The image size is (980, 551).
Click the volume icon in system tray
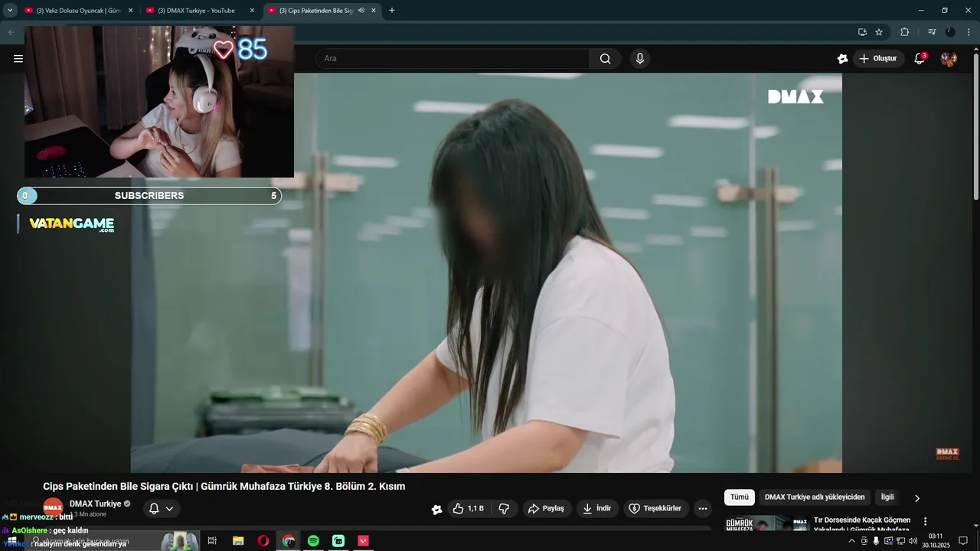tap(913, 541)
